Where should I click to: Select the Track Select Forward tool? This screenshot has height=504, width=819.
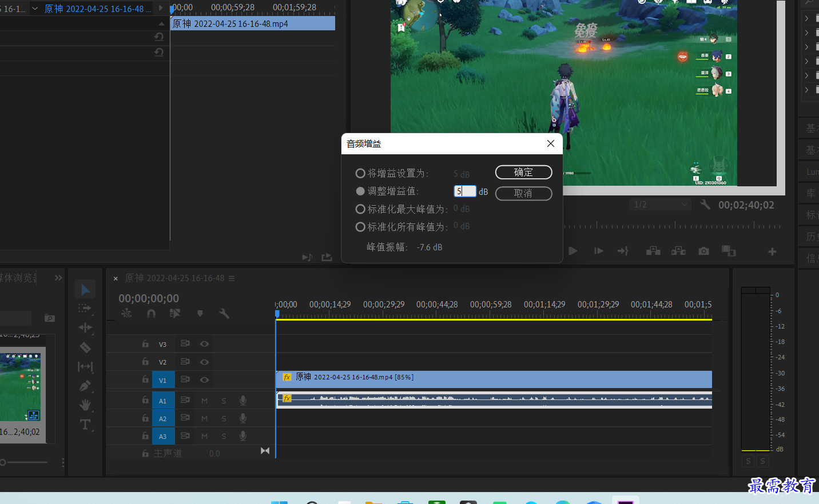click(85, 309)
